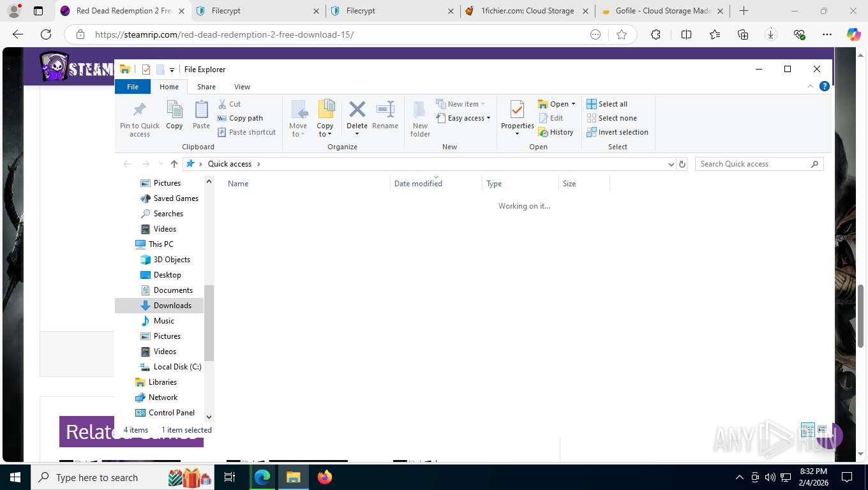Screen dimensions: 868x490
Task: Switch to details view icon in status bar
Action: coord(807,430)
